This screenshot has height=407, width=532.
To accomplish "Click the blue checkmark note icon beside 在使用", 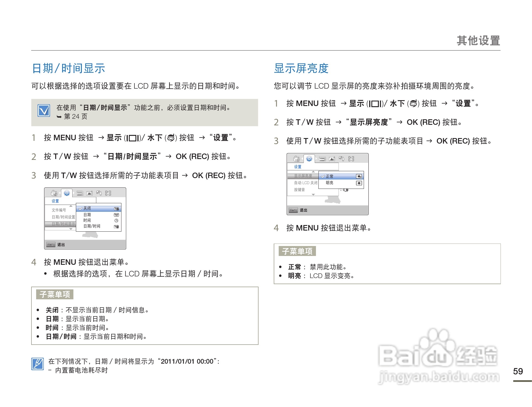I will point(44,111).
